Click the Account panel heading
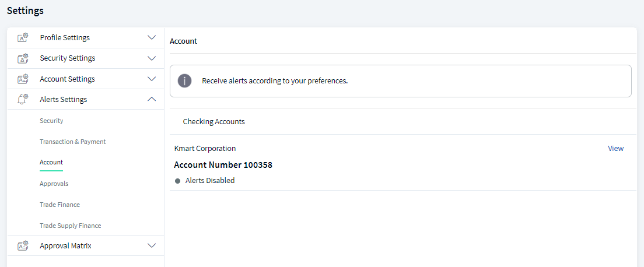This screenshot has width=644, height=267. [x=183, y=41]
